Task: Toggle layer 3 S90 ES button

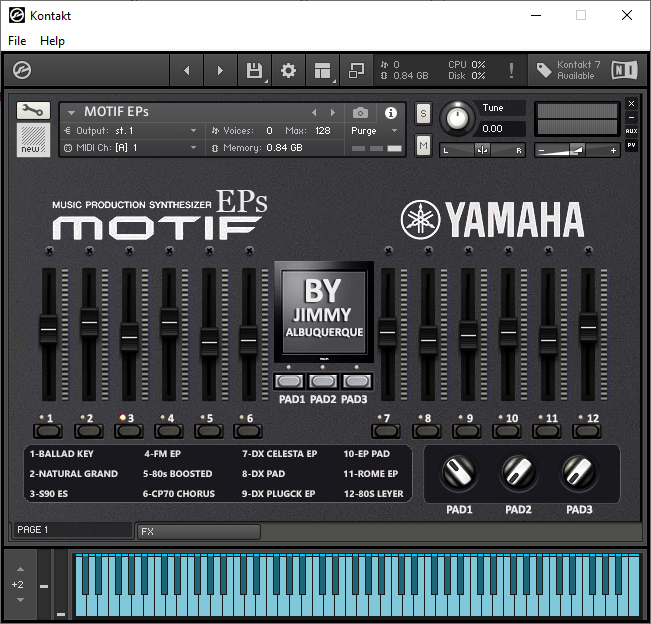Action: pos(129,431)
